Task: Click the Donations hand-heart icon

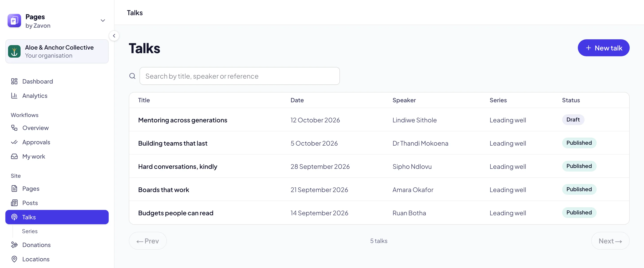Action: pyautogui.click(x=14, y=245)
